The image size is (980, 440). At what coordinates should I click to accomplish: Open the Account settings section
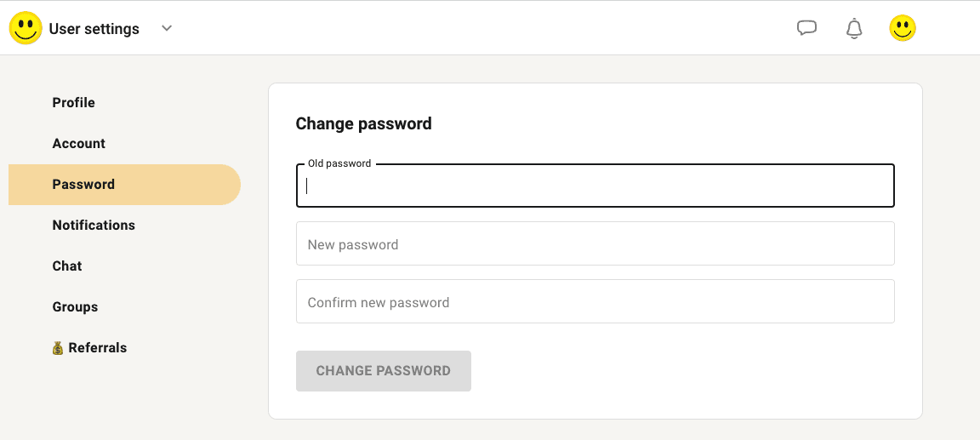pos(79,144)
